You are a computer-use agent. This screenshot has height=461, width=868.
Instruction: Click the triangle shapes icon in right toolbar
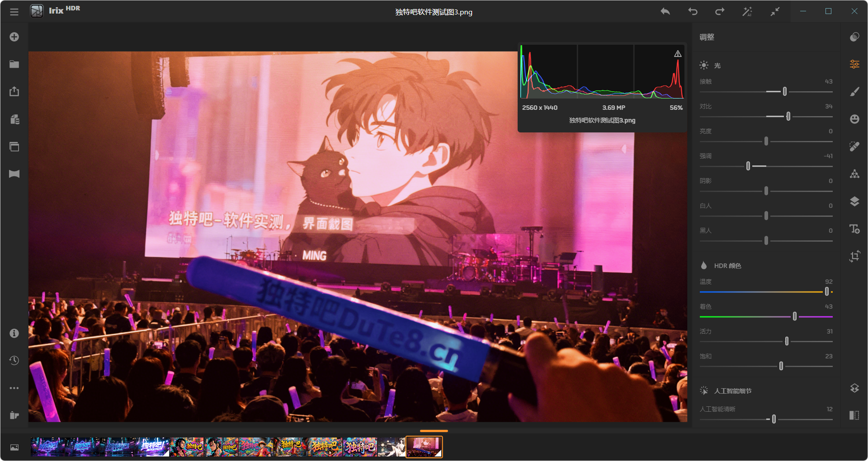(854, 174)
